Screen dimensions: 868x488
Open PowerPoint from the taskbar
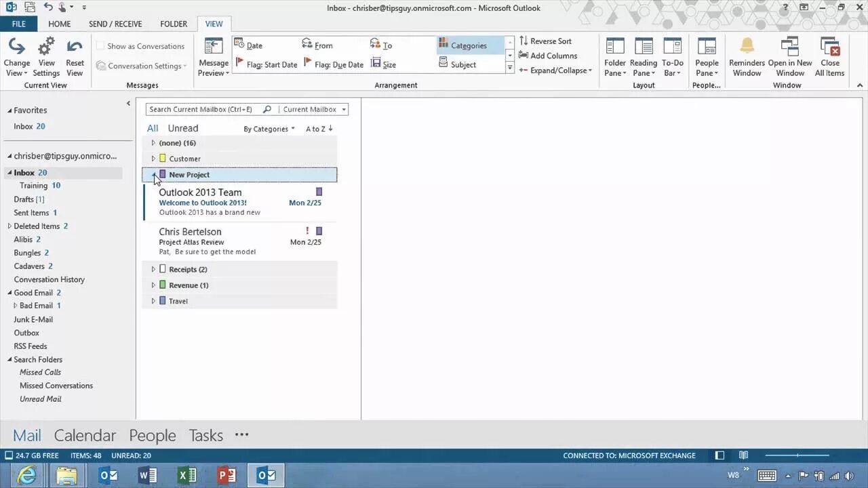click(x=226, y=476)
